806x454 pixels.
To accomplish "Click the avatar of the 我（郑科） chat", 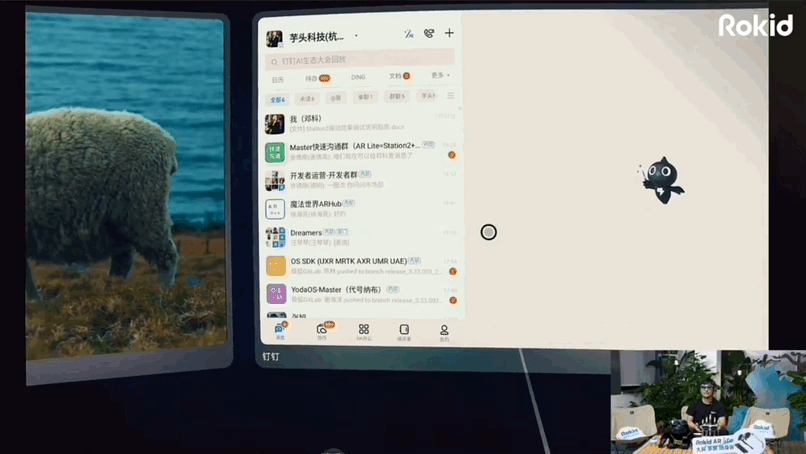I will coord(275,124).
